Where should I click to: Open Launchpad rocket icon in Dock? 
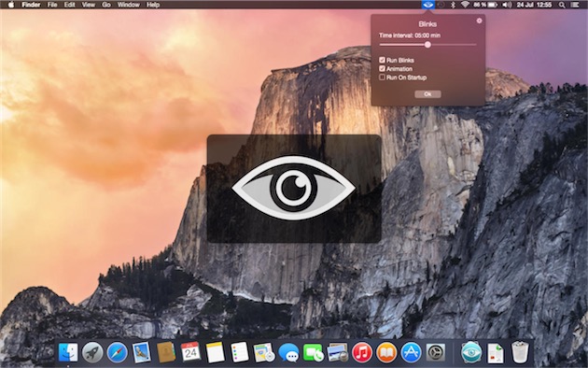tap(92, 353)
